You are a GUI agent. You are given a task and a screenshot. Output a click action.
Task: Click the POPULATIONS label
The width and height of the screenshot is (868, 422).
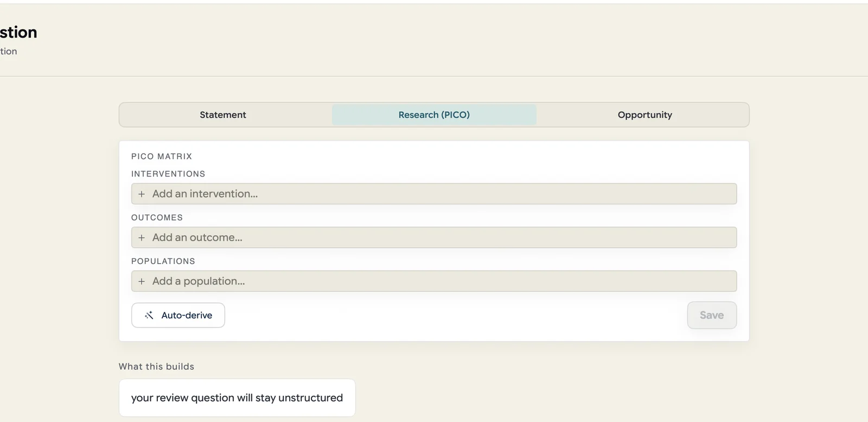tap(163, 261)
